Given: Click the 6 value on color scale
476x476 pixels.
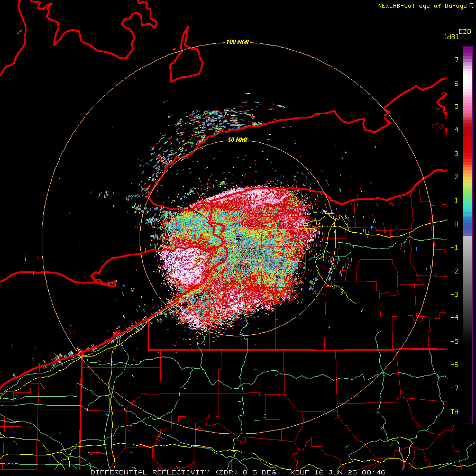Looking at the screenshot, I should (456, 83).
